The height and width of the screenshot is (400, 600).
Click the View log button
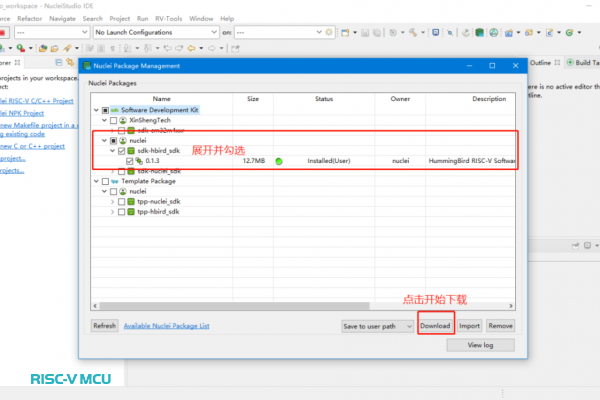[480, 345]
